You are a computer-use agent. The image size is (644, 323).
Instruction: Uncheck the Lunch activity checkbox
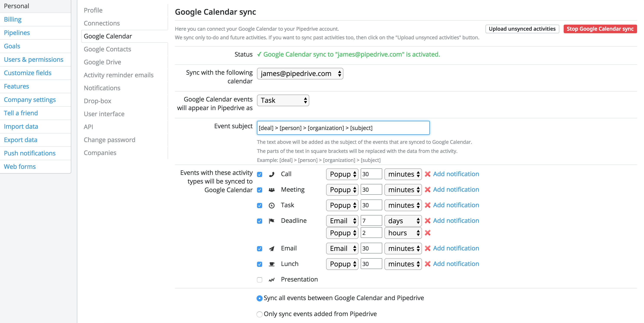(x=260, y=264)
